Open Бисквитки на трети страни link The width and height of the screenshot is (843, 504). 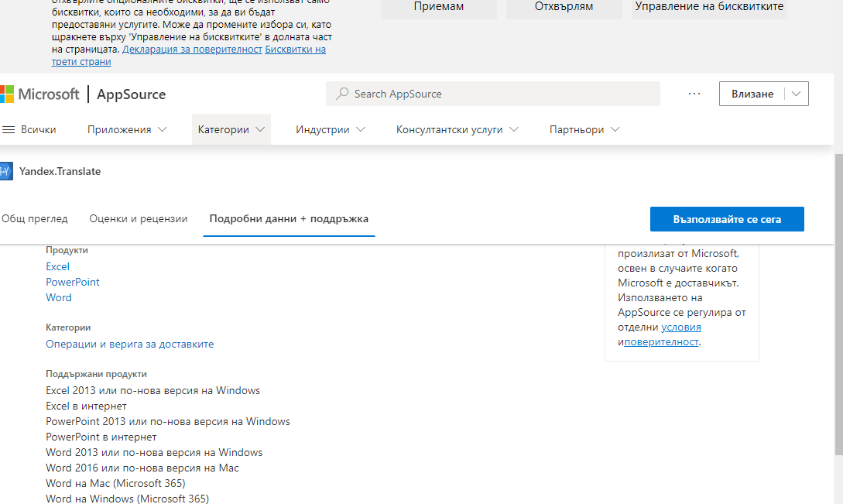[295, 50]
